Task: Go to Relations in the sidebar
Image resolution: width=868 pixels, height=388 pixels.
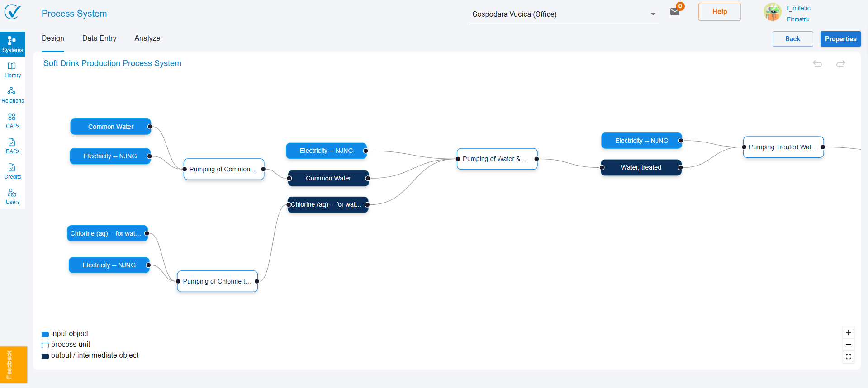Action: (13, 95)
